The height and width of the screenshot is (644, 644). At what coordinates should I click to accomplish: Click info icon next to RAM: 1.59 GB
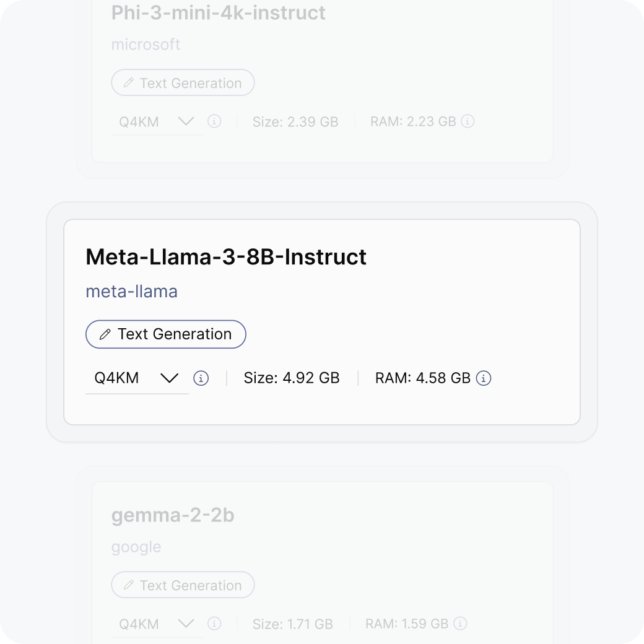coord(461,624)
